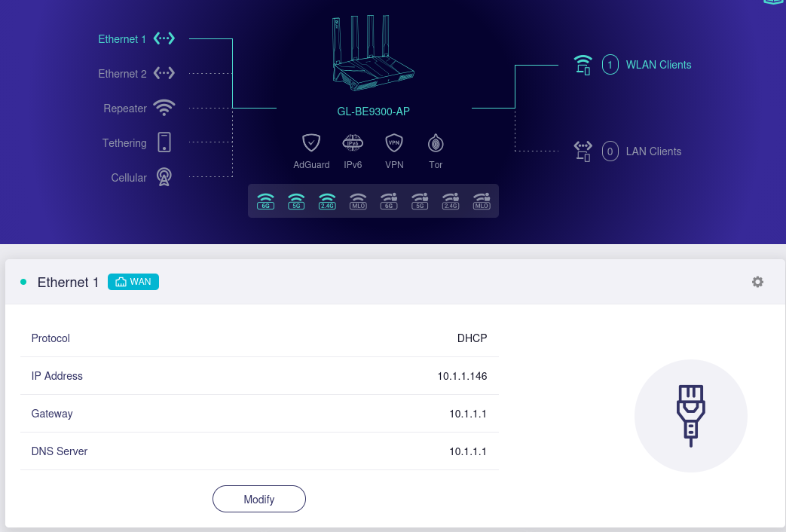Click the WAN badge next to Ethernet 1
786x532 pixels.
[x=133, y=282]
